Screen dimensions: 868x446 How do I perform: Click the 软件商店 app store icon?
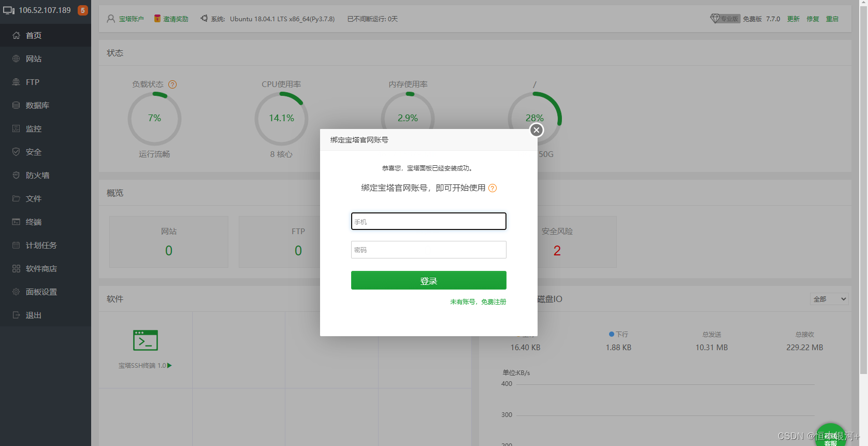[16, 268]
